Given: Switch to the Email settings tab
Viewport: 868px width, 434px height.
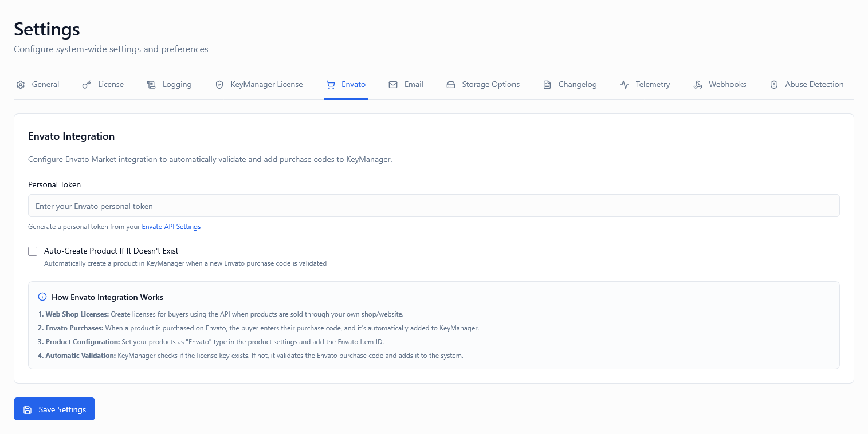Looking at the screenshot, I should tap(413, 84).
